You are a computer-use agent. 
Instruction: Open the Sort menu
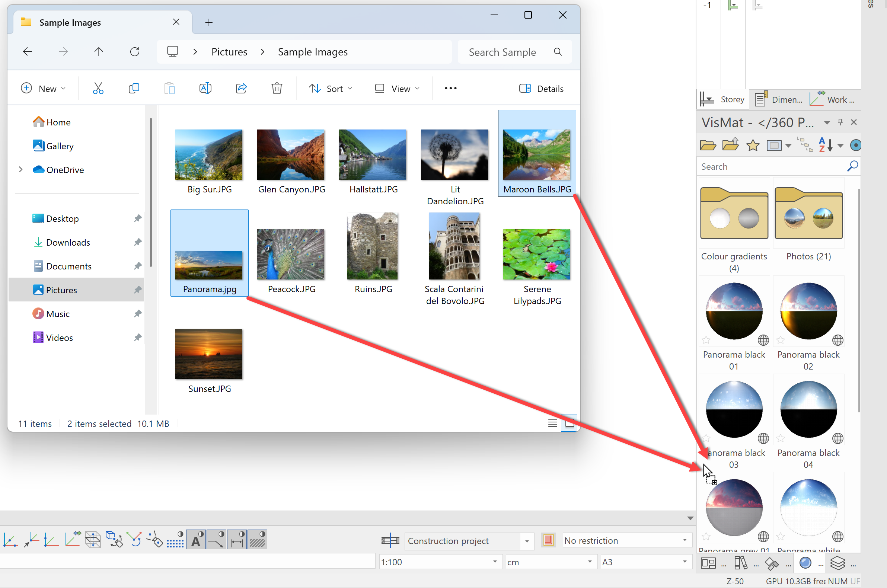[x=331, y=89]
